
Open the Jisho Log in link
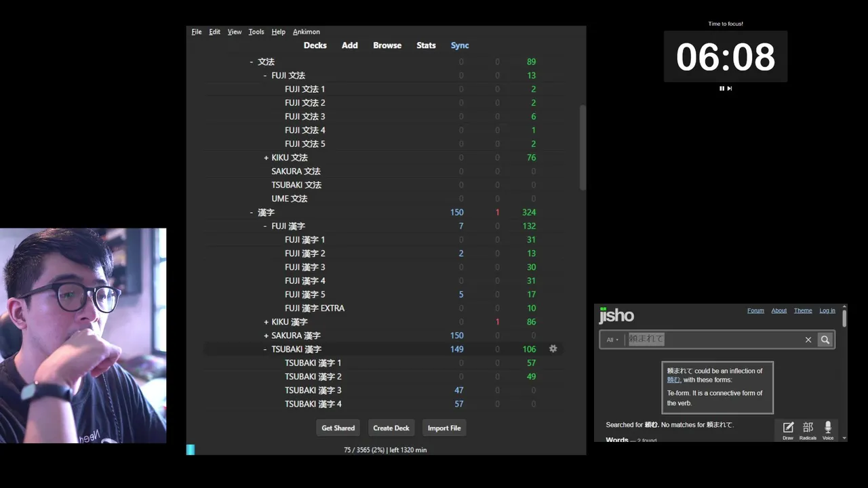pos(827,310)
